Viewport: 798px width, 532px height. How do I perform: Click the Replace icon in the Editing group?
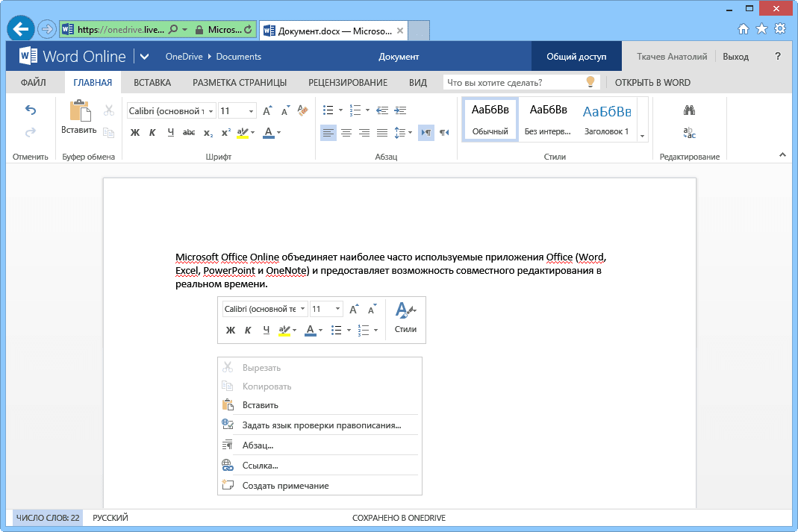click(689, 133)
